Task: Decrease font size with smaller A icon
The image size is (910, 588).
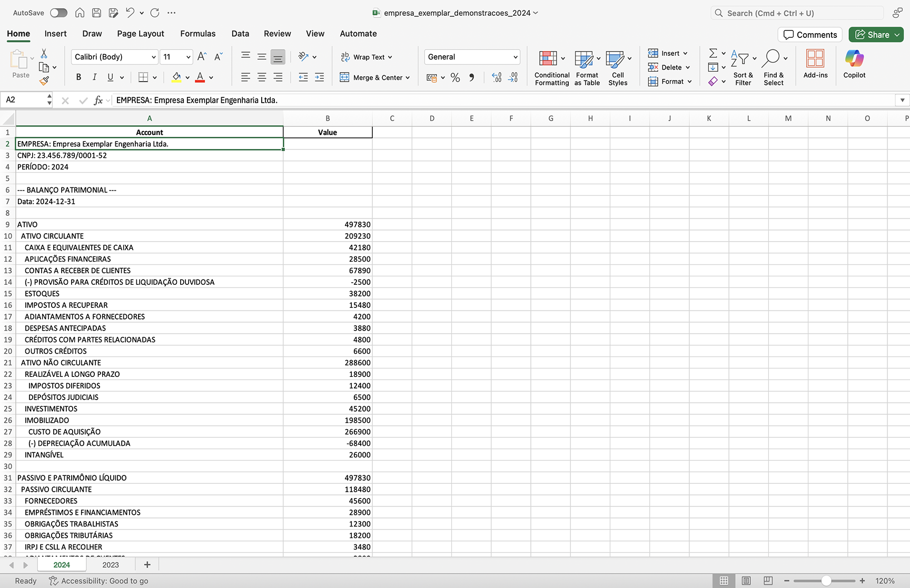Action: (219, 57)
